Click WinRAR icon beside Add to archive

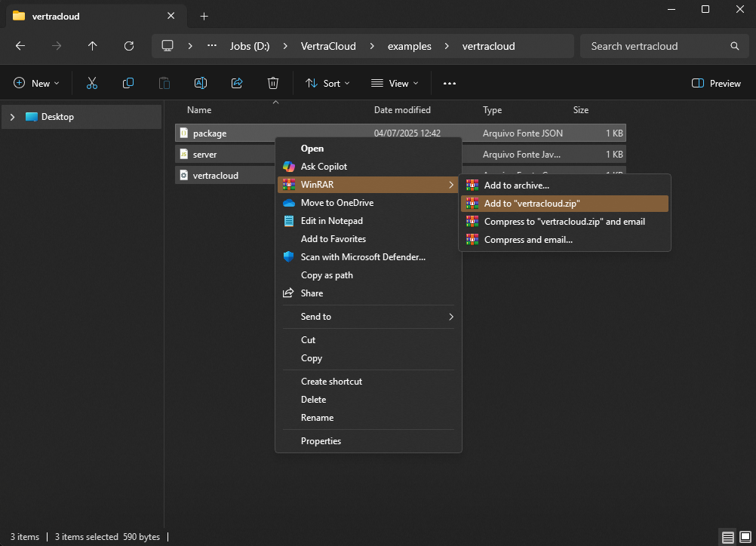click(x=472, y=185)
